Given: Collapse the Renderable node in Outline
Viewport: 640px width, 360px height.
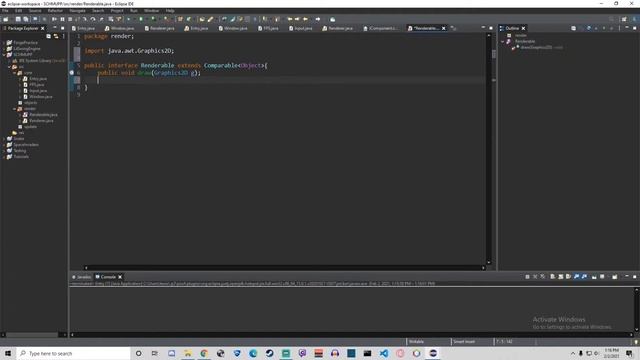Looking at the screenshot, I should coord(502,41).
